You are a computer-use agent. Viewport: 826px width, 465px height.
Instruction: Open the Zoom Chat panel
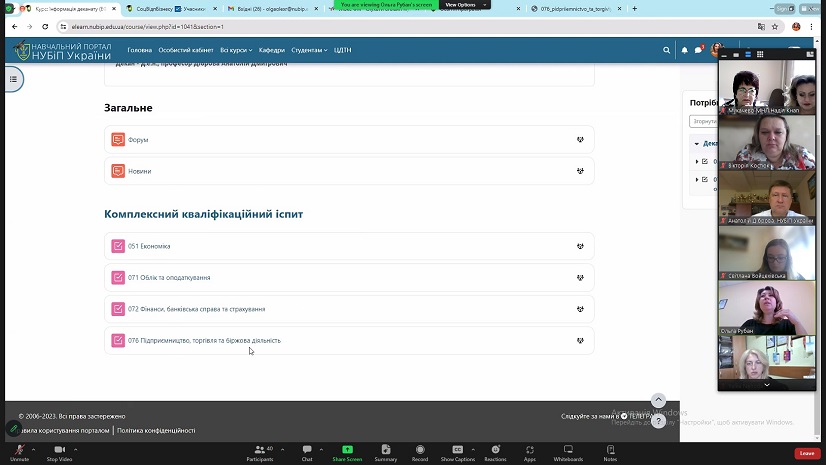point(307,452)
